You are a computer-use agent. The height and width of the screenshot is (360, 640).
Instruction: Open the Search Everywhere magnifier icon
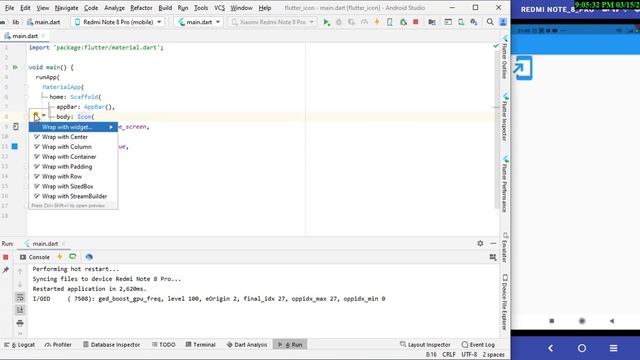[x=490, y=22]
